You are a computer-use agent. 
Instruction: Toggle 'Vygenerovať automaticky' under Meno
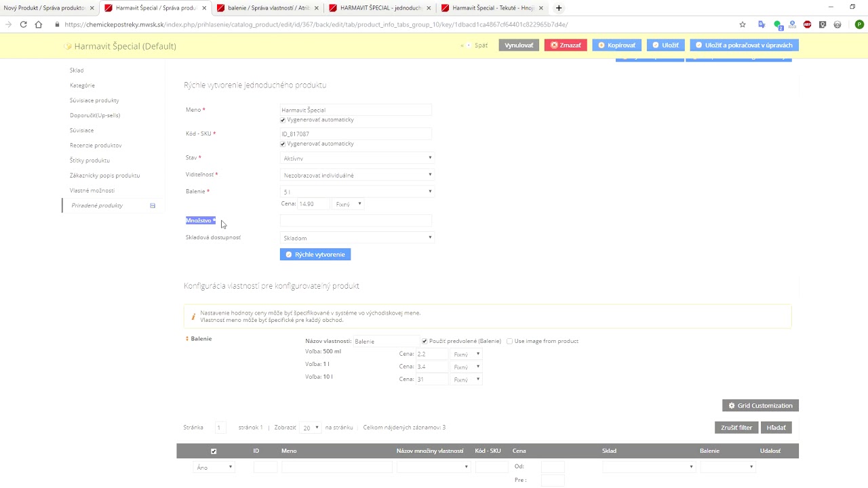coord(283,120)
